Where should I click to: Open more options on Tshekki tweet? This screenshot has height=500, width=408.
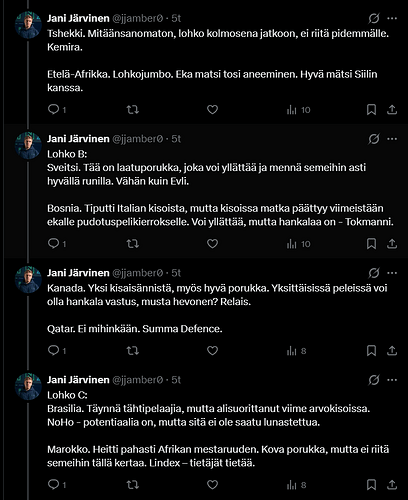point(392,18)
